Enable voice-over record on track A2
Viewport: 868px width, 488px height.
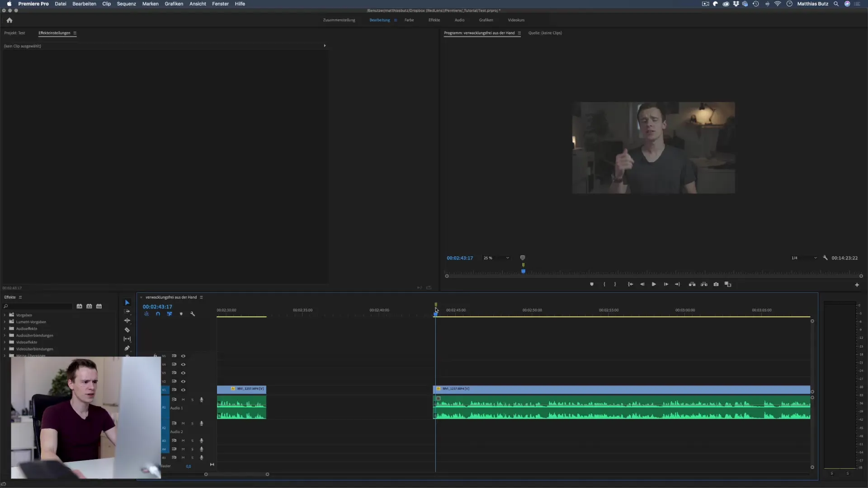[x=202, y=423]
